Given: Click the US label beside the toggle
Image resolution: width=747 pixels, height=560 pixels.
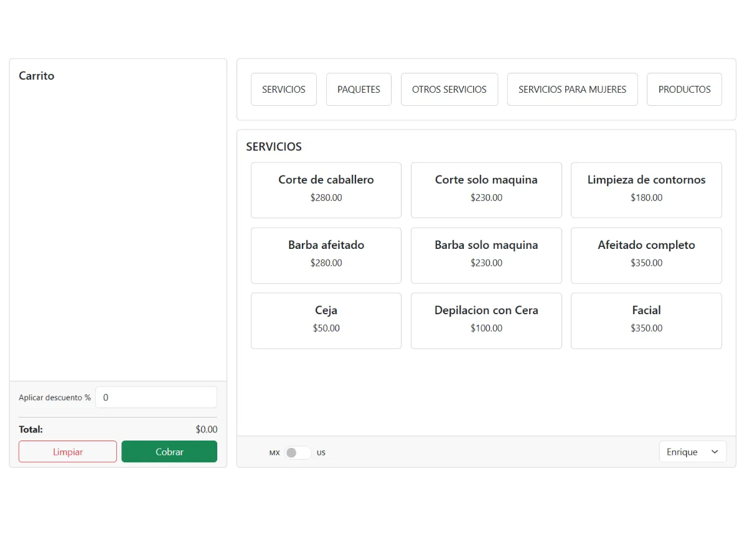Looking at the screenshot, I should coord(321,453).
